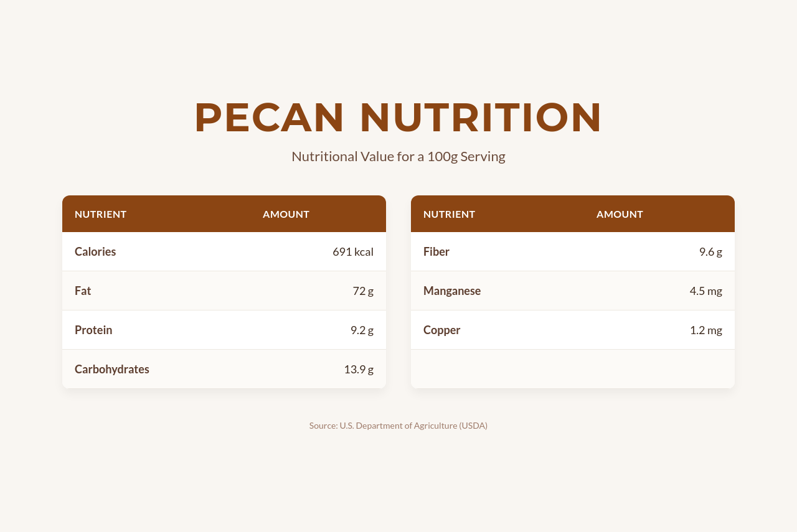Select the 100g serving subtitle text
Screen dimensions: 797x532
click(398, 157)
